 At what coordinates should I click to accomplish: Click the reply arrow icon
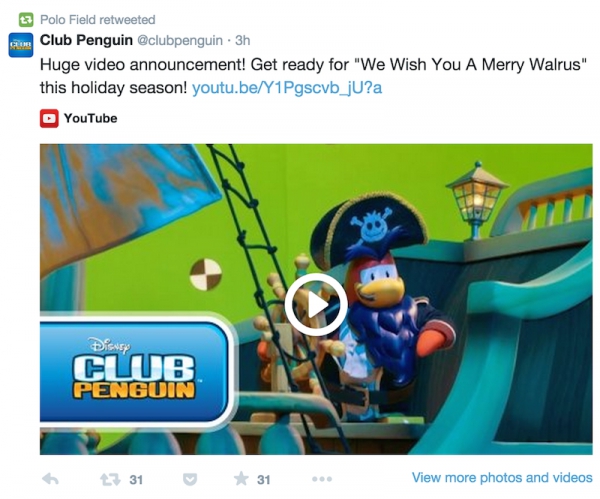click(x=50, y=479)
